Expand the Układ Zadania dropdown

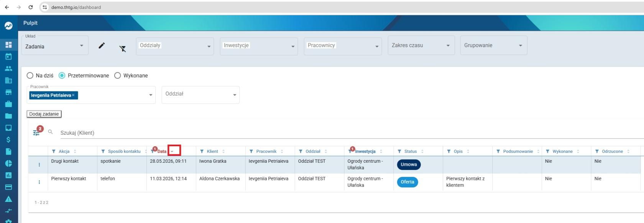tap(55, 45)
